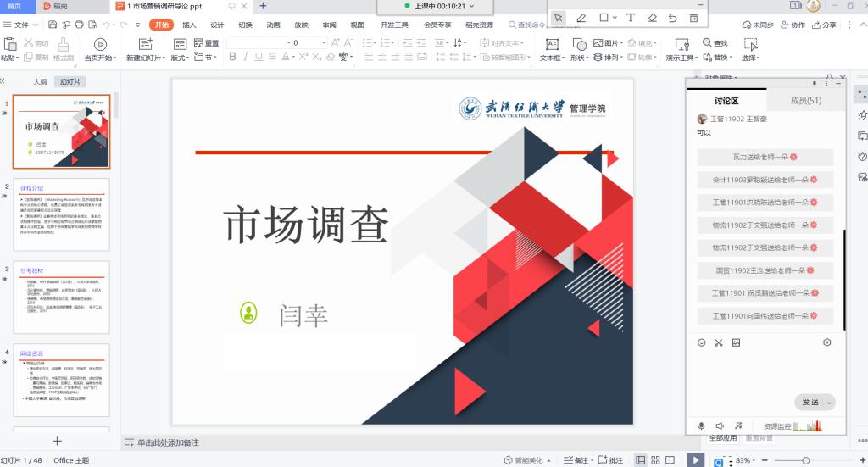
Task: Toggle the microphone in meeting panel
Action: (x=701, y=425)
